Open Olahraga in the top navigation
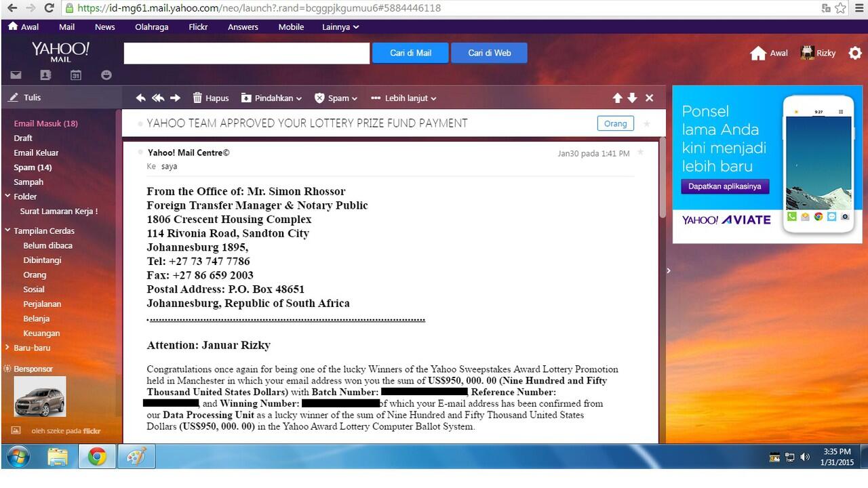868x488 pixels. [153, 27]
